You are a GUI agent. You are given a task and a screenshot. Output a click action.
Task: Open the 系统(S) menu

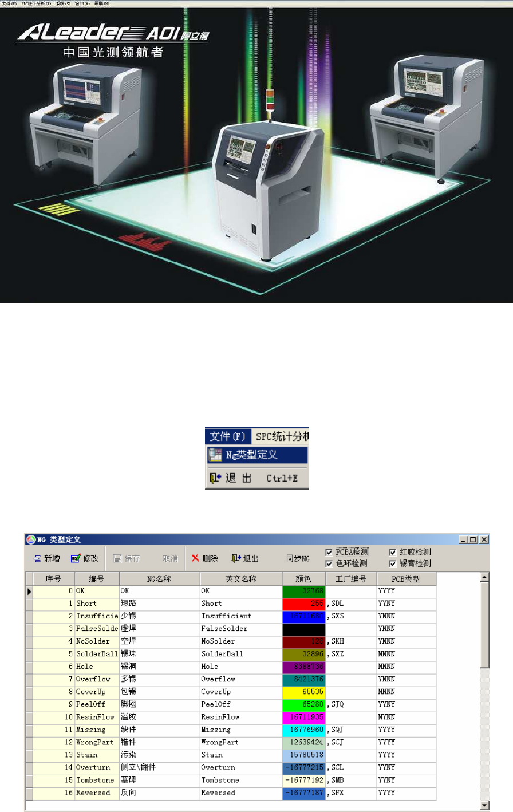coord(63,3)
